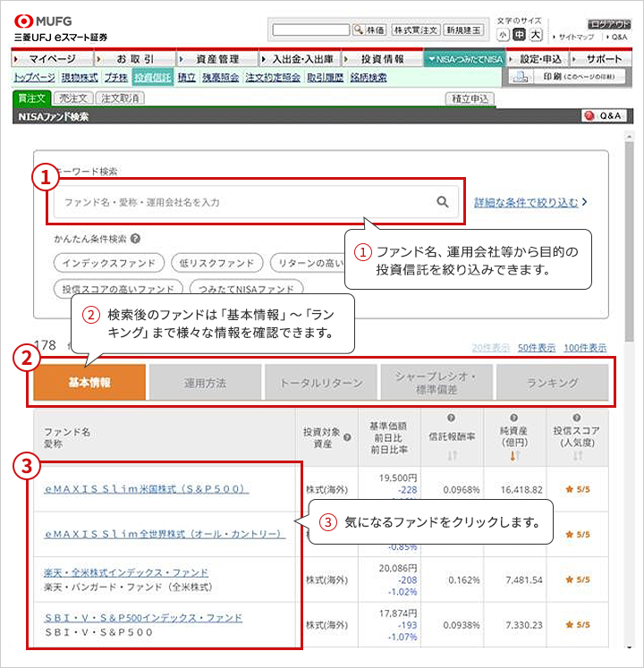This screenshot has width=644, height=668.
Task: Click the keyword search magnifier icon
Action: pyautogui.click(x=443, y=201)
